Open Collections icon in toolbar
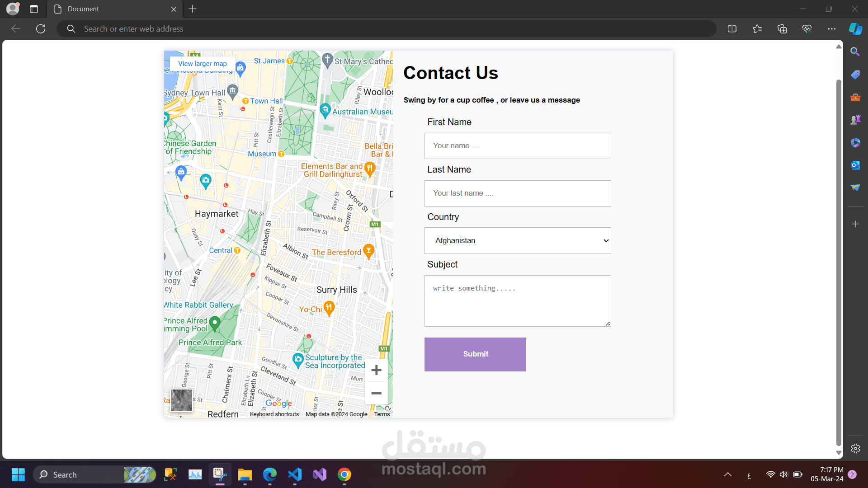The width and height of the screenshot is (868, 488). [782, 29]
